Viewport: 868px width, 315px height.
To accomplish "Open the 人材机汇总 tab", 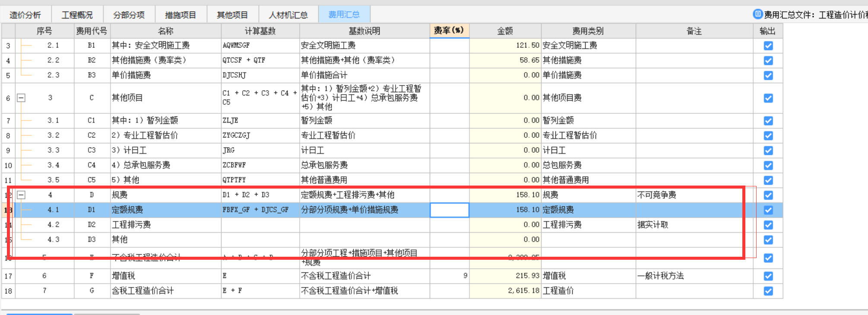I will click(288, 15).
